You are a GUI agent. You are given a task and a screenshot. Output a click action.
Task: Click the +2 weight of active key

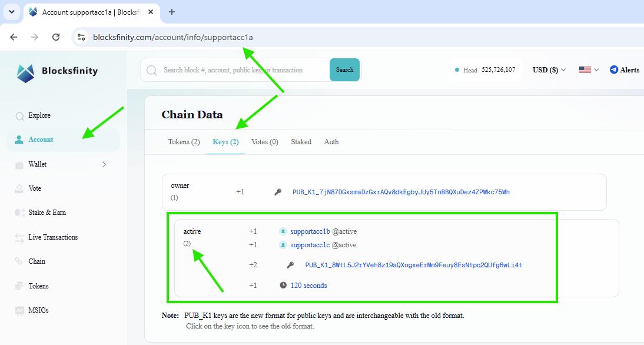tap(253, 265)
